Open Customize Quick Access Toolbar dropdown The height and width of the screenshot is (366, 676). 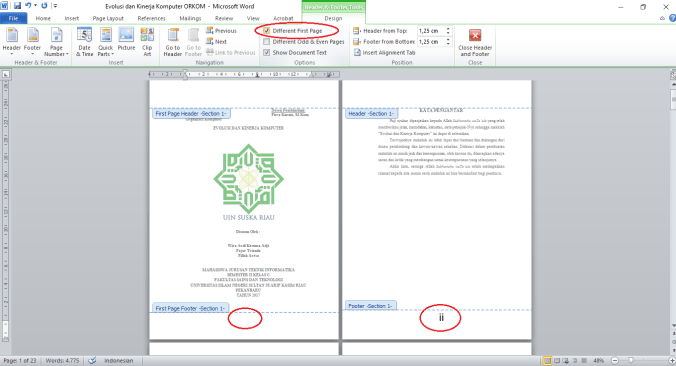55,6
